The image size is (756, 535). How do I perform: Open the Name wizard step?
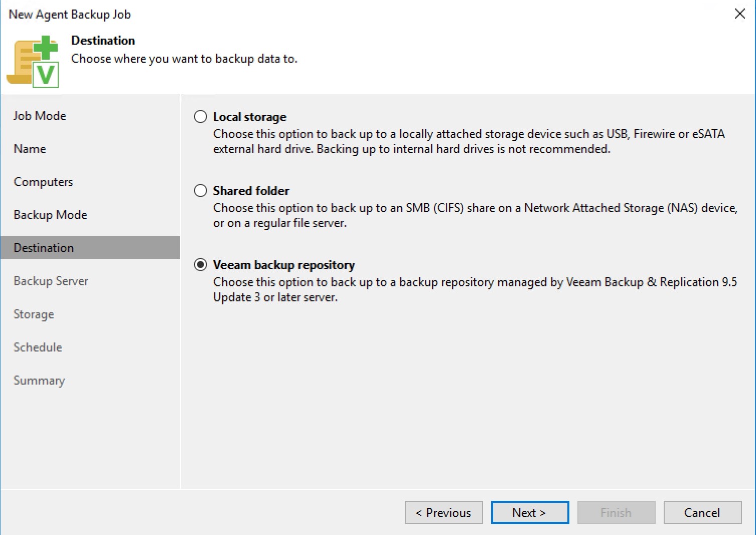click(x=29, y=148)
